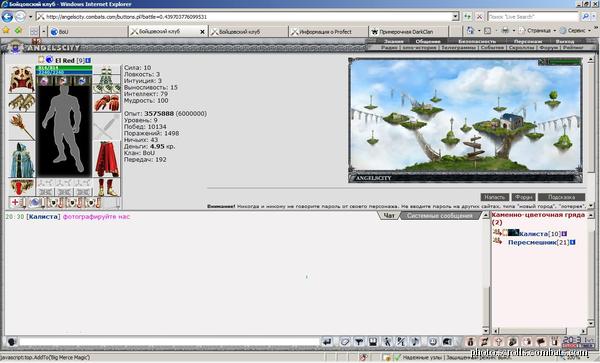Toggle the chat sound note icon
600x363 pixels.
pyautogui.click(x=416, y=342)
